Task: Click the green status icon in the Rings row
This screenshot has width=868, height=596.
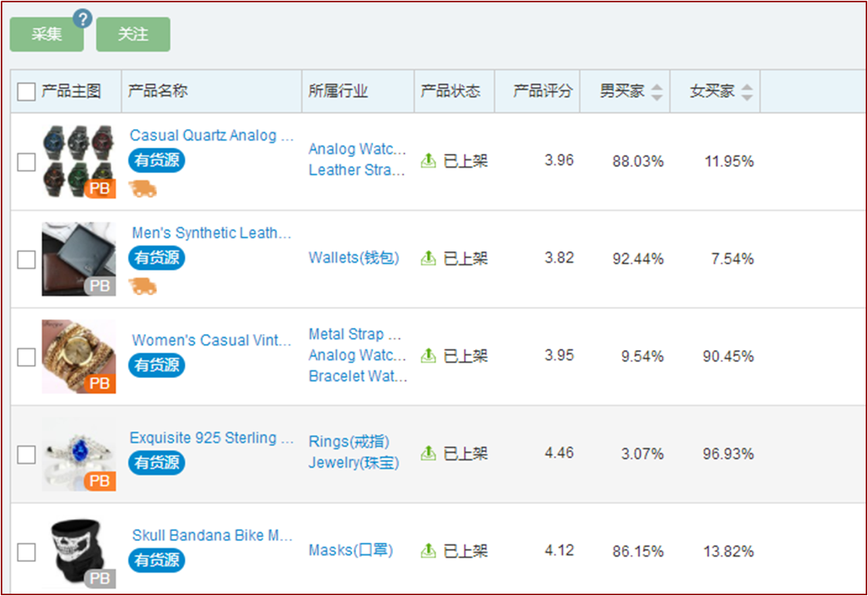Action: click(x=429, y=453)
